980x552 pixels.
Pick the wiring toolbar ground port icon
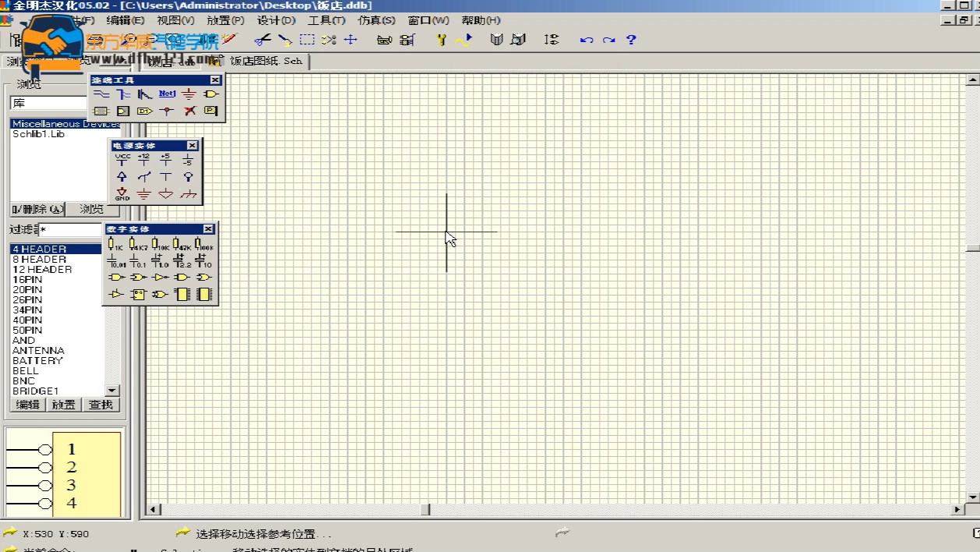pyautogui.click(x=189, y=94)
